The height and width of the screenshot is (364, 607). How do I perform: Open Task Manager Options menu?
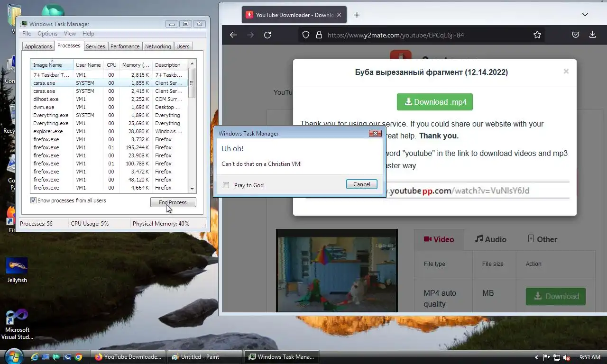coord(47,34)
